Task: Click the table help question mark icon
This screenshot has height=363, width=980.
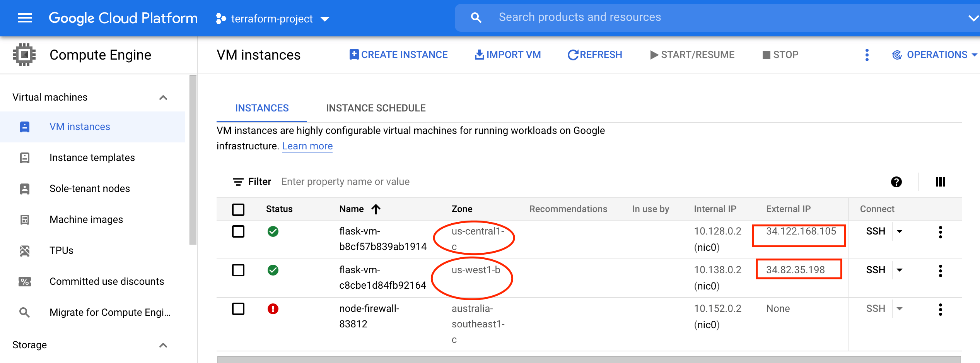Action: [896, 182]
